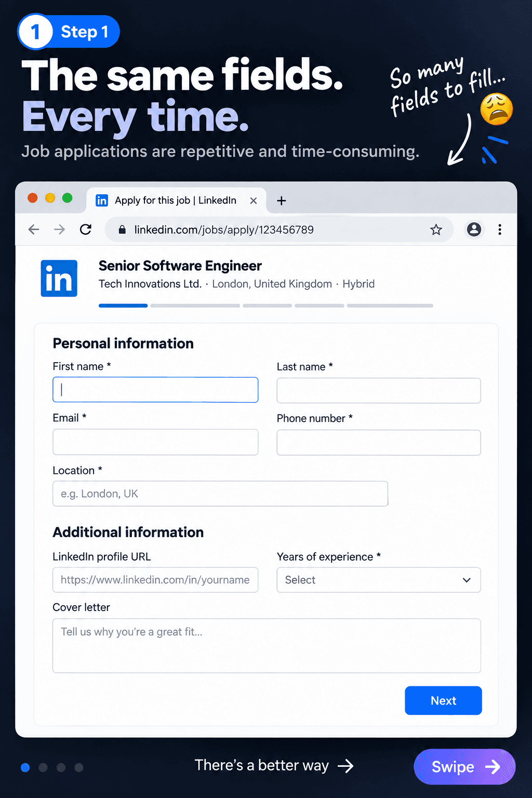
Task: Click into the Email field
Action: point(155,442)
